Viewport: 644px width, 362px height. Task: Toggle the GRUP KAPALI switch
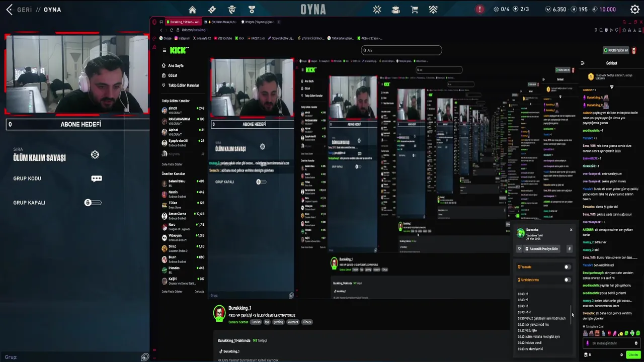(93, 203)
